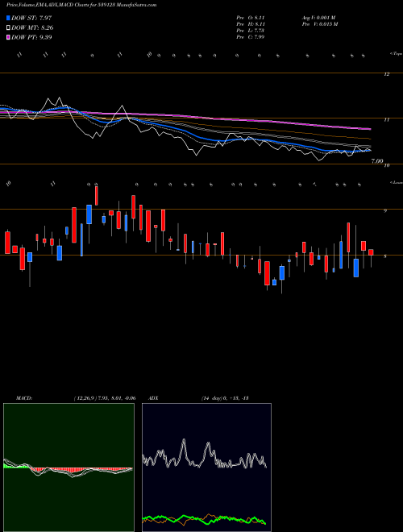Click the 'Avg V: 0.001 M' volume text

click(x=318, y=18)
